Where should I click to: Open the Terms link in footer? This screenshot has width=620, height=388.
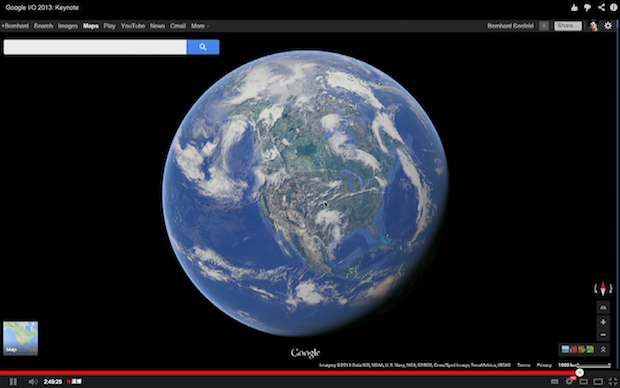[x=524, y=365]
